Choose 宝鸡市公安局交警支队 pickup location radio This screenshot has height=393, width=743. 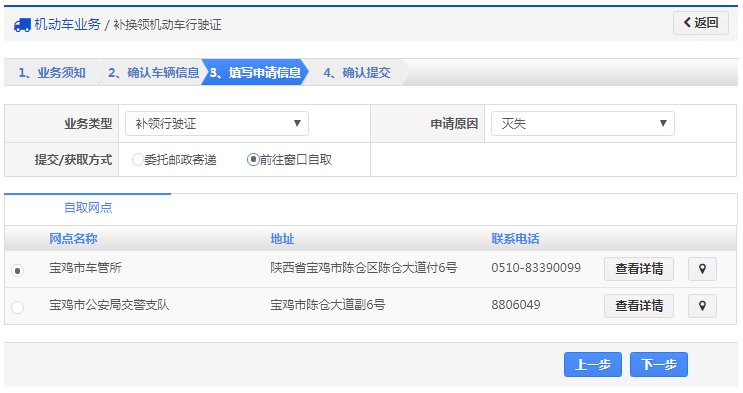click(18, 307)
